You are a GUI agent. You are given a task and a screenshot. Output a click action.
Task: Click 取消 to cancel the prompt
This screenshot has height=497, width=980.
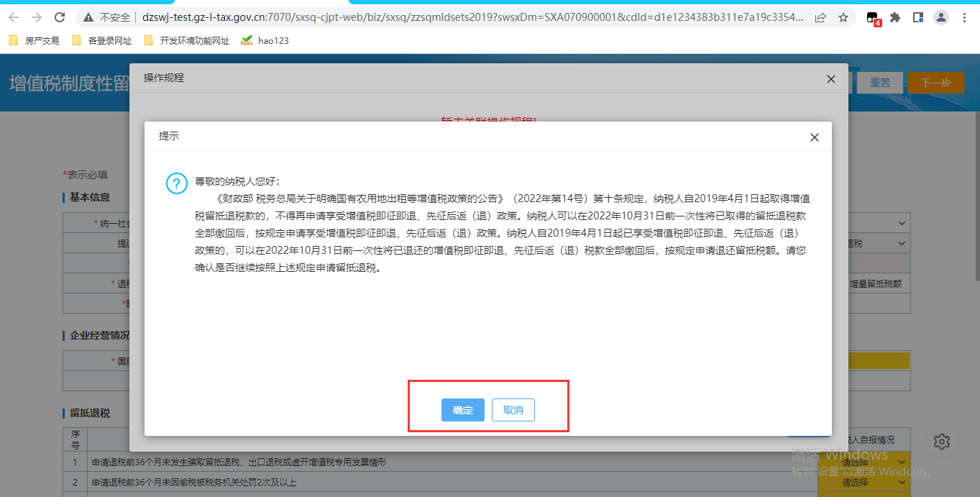pyautogui.click(x=513, y=410)
